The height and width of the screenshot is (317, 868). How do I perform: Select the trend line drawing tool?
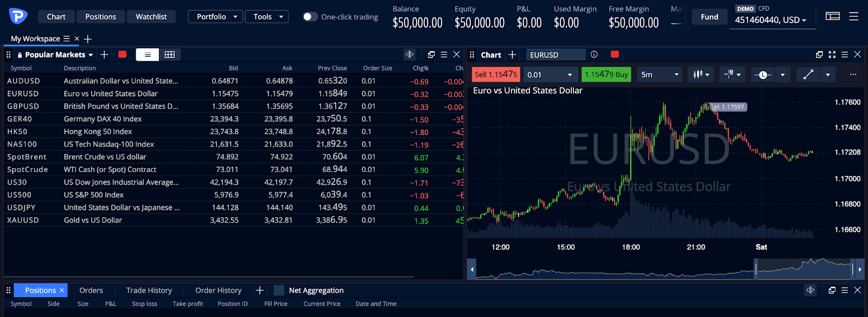point(808,74)
